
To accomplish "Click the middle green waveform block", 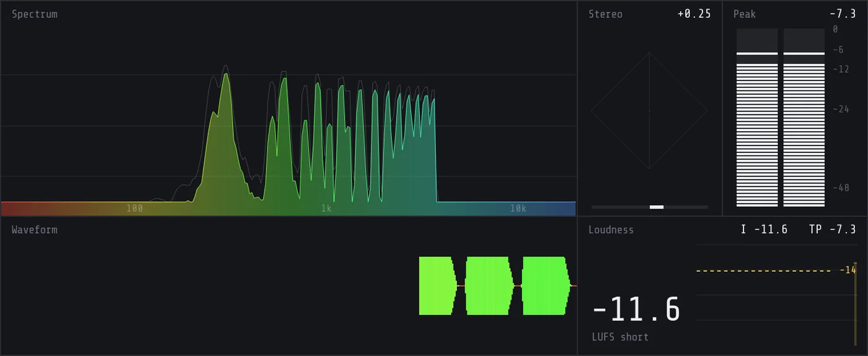I will 489,286.
